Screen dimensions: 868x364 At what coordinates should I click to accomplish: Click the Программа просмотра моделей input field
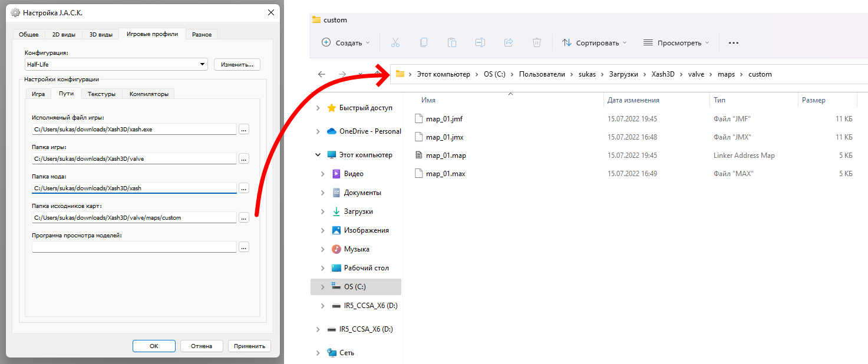click(x=134, y=247)
